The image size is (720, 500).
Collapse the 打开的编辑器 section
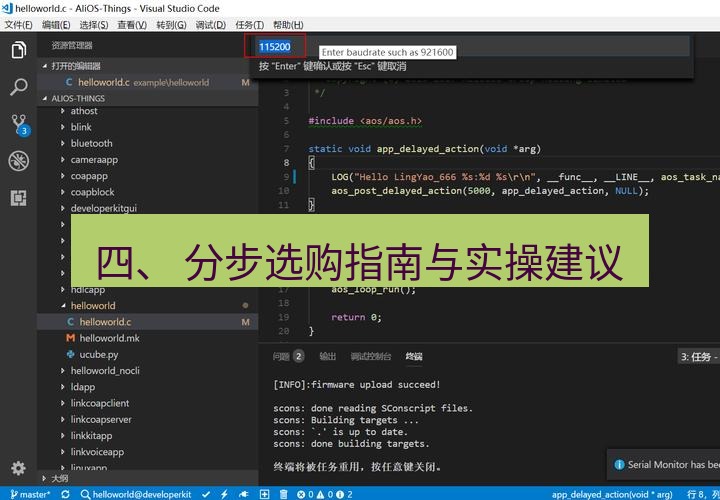(148, 66)
